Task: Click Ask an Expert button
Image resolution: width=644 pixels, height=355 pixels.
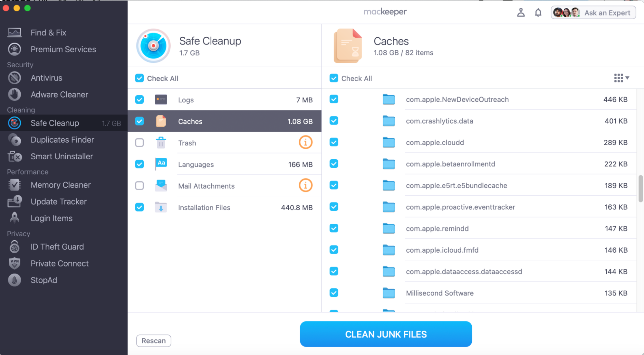Action: click(593, 13)
